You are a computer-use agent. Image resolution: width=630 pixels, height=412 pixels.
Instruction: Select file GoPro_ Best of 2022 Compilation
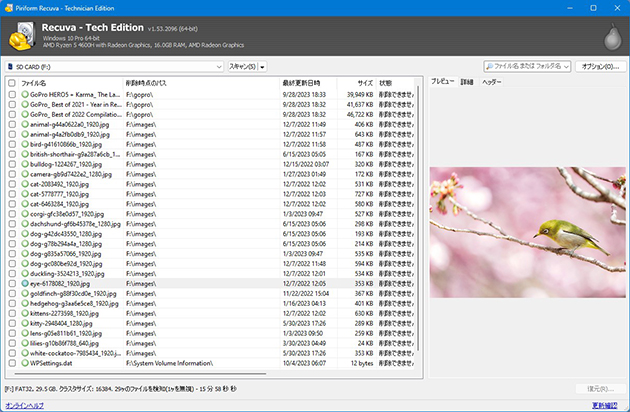coord(76,115)
